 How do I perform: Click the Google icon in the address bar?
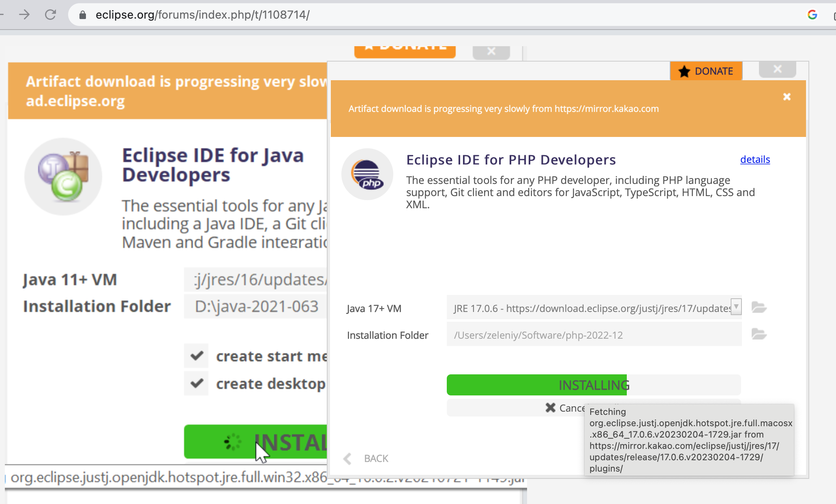(x=812, y=15)
